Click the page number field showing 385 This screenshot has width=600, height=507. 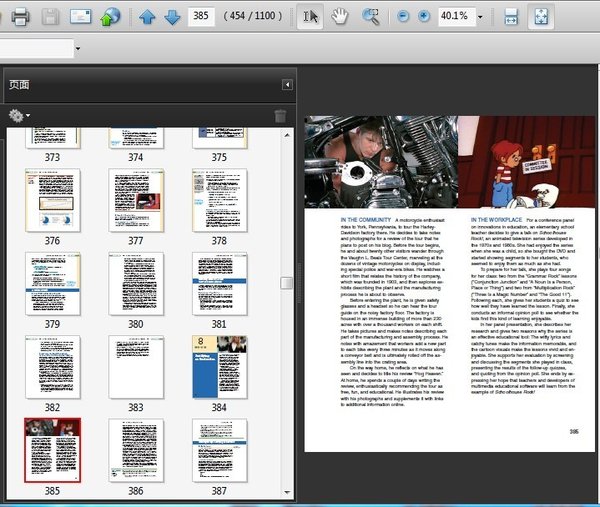203,17
